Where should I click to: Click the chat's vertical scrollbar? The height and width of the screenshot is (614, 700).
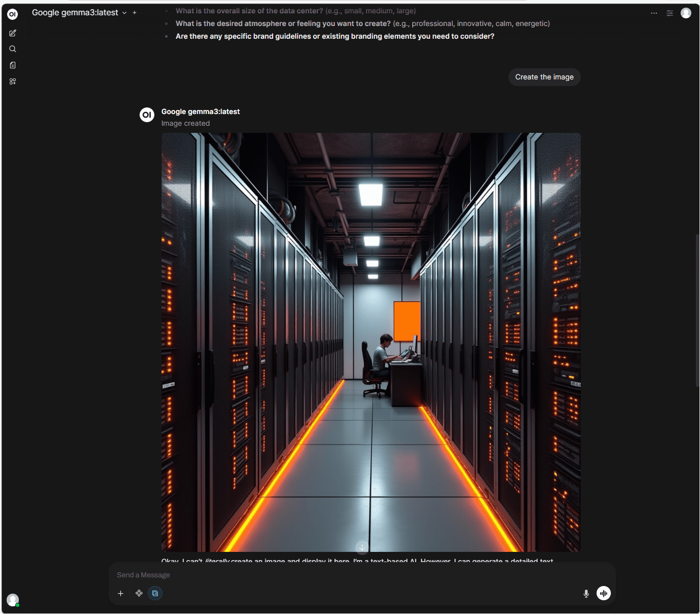point(697,311)
